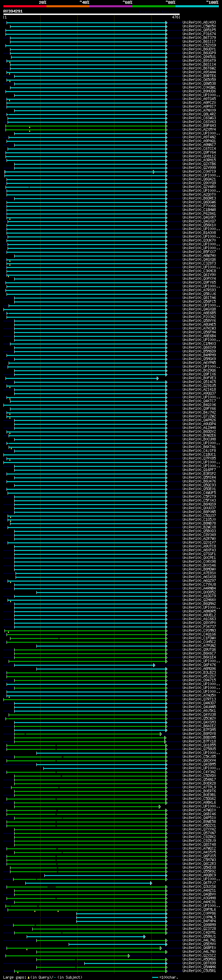
Task: Open hit UniRef100_A8J493
Action: point(199,23)
